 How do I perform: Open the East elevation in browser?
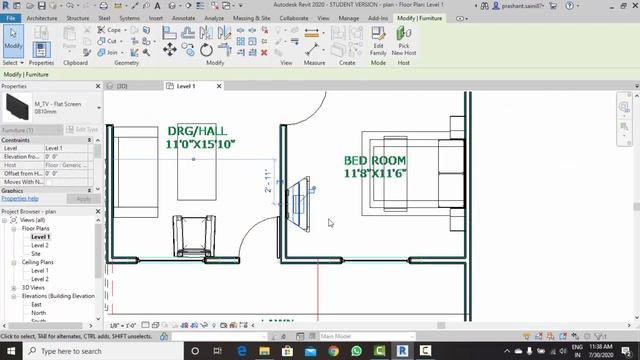36,304
